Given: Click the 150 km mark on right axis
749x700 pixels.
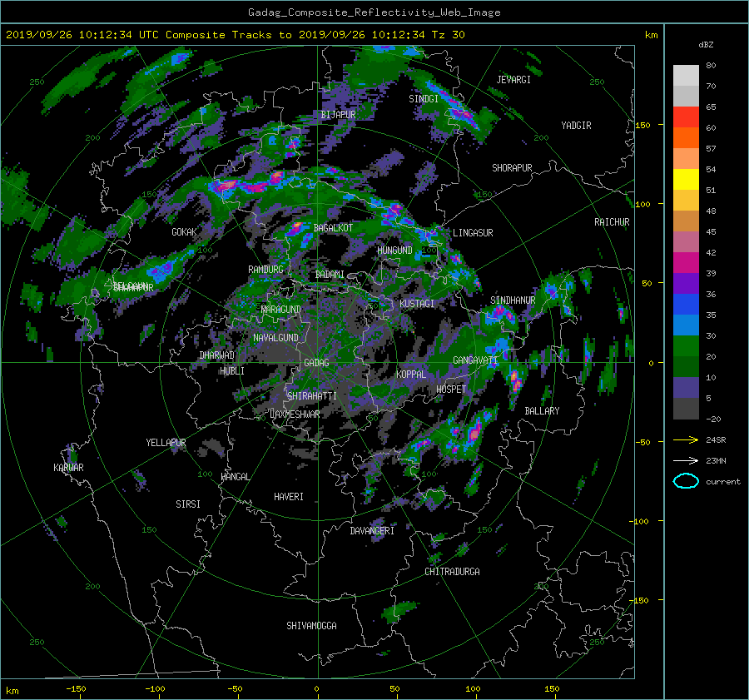Looking at the screenshot, I should click(x=643, y=125).
